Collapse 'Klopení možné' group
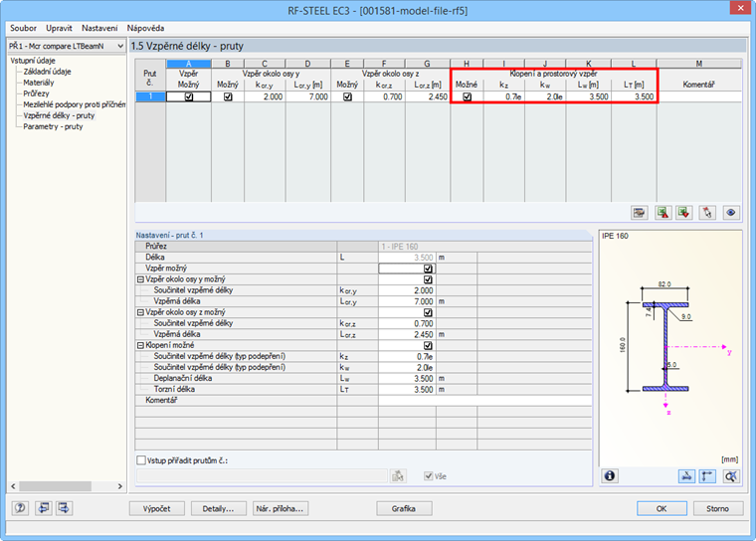Viewport: 756px width, 541px height. click(x=140, y=345)
